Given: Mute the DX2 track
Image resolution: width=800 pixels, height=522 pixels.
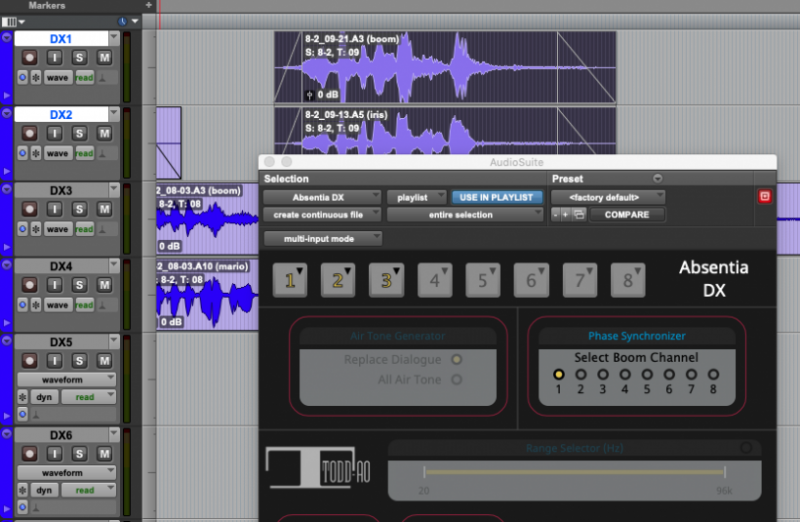Looking at the screenshot, I should pyautogui.click(x=104, y=134).
